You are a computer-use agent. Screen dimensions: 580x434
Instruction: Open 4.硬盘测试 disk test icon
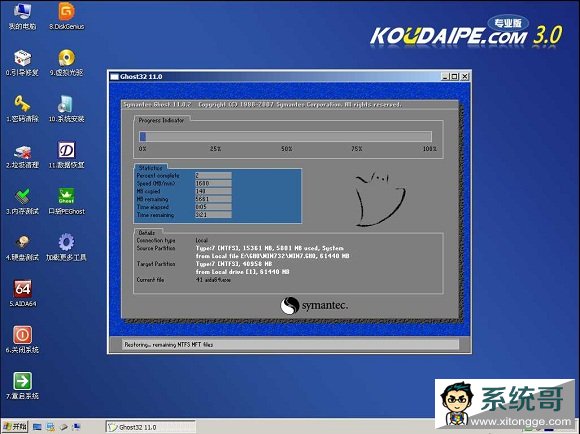click(22, 248)
